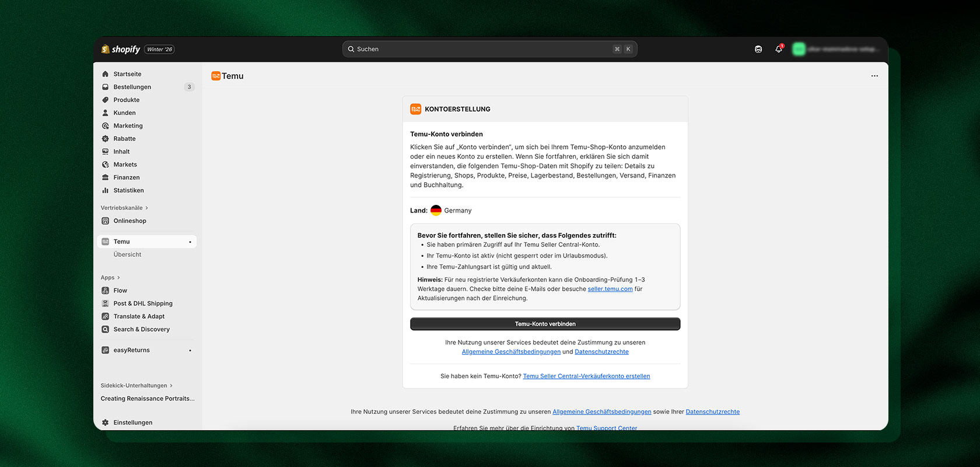Screen dimensions: 980x467
Task: Open Allgemeine Geschäftsbedingungen link in the card
Action: (511, 352)
